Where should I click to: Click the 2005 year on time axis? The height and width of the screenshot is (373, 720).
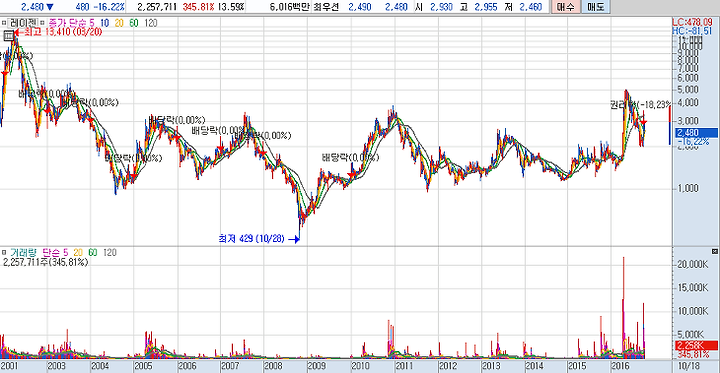point(143,367)
